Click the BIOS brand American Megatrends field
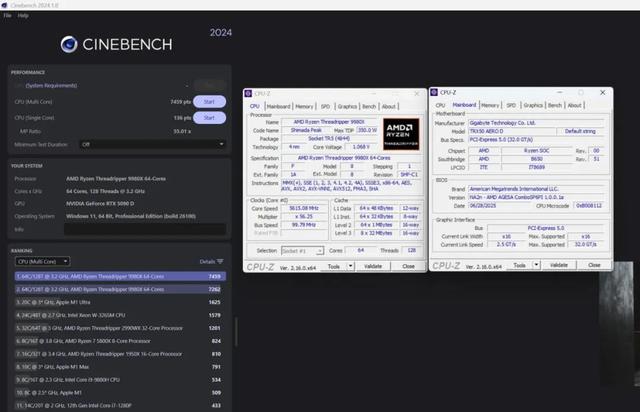 (536, 189)
